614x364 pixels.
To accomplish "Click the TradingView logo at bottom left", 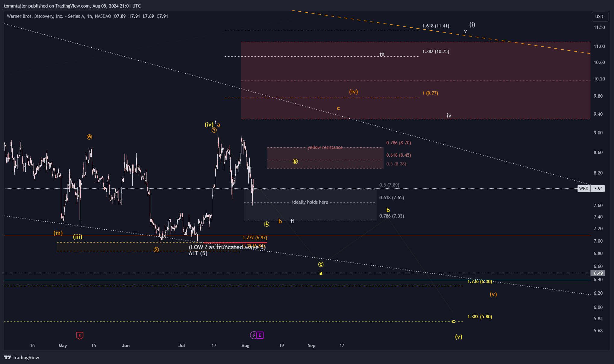I will click(21, 357).
